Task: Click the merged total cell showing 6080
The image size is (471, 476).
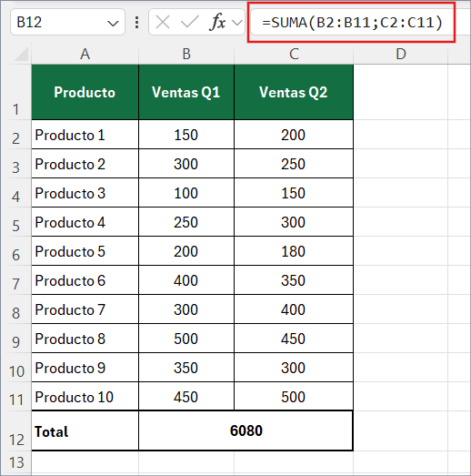Action: [246, 430]
